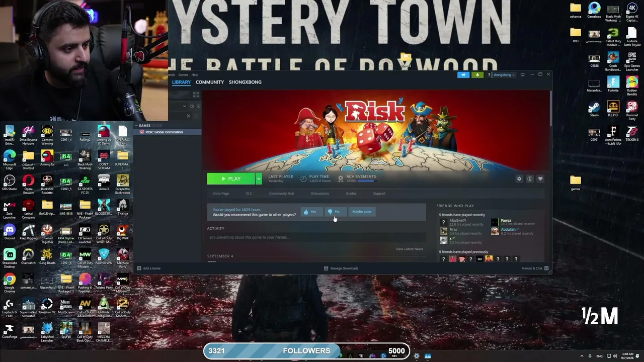This screenshot has height=362, width=644.
Task: Open the Help menu in Steam
Action: coord(195,75)
